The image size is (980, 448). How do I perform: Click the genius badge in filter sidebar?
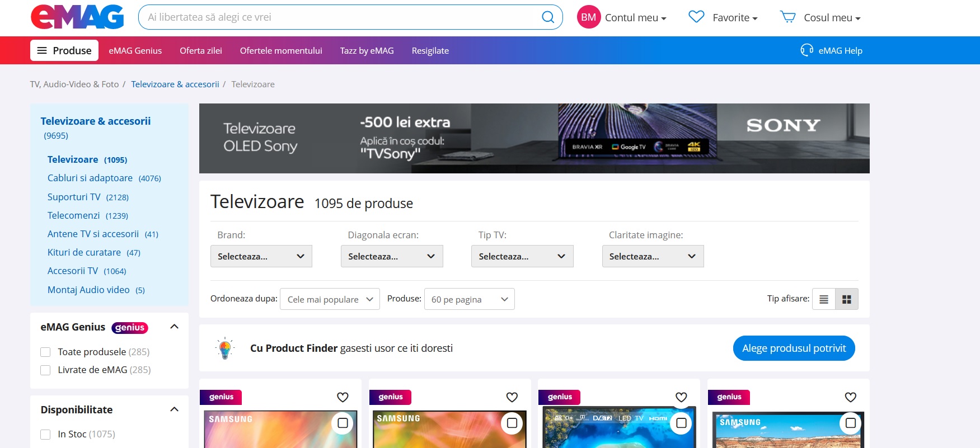pos(130,328)
